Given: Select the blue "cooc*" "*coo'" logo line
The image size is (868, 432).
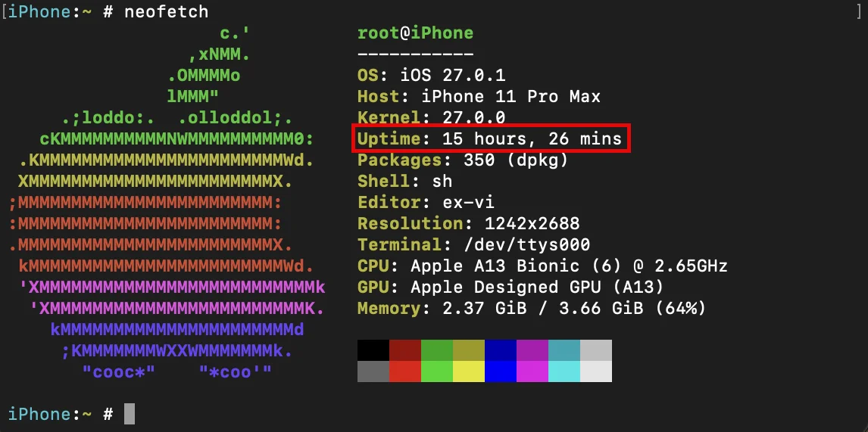Looking at the screenshot, I should pyautogui.click(x=176, y=371).
